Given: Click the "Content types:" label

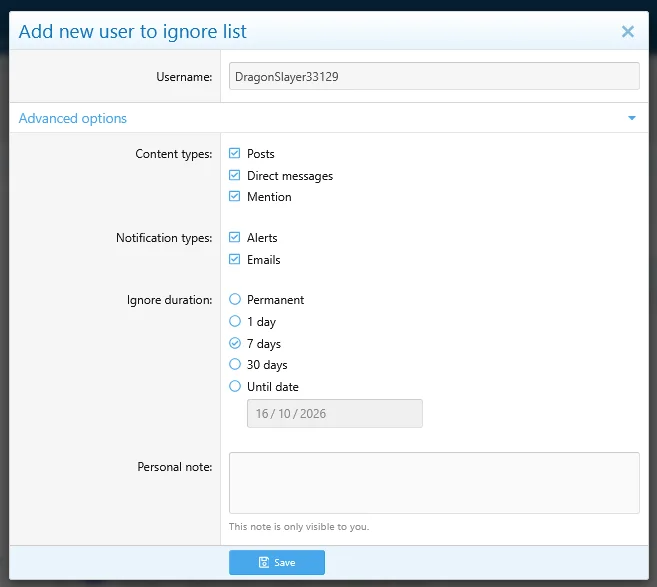Looking at the screenshot, I should (x=174, y=154).
